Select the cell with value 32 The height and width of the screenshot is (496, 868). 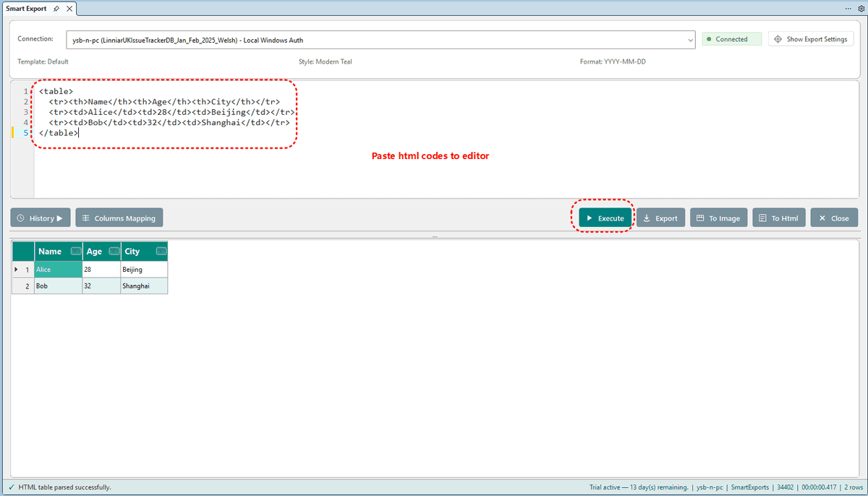tap(101, 286)
